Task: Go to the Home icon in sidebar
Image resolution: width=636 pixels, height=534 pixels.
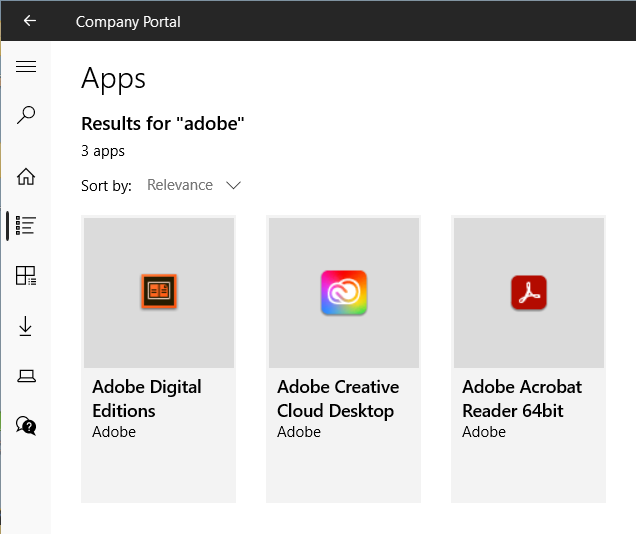Action: coord(26,176)
